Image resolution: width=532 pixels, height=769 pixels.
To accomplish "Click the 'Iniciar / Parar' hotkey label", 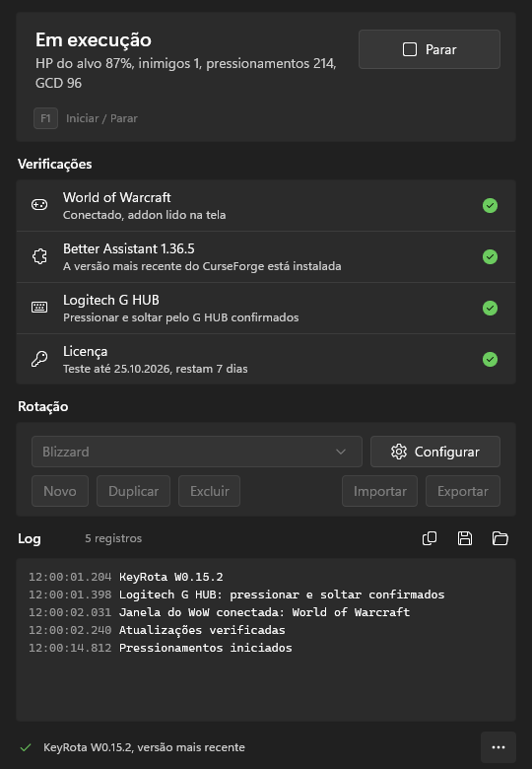I will pyautogui.click(x=101, y=118).
